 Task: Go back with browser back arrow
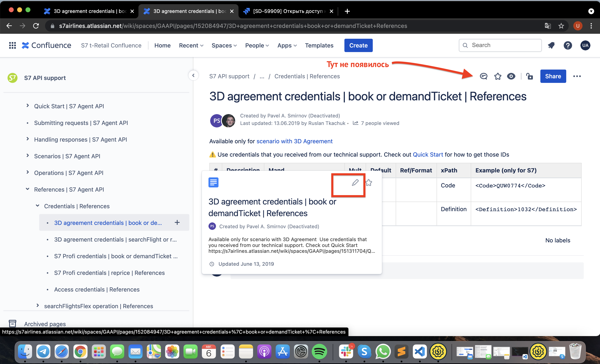(x=9, y=26)
